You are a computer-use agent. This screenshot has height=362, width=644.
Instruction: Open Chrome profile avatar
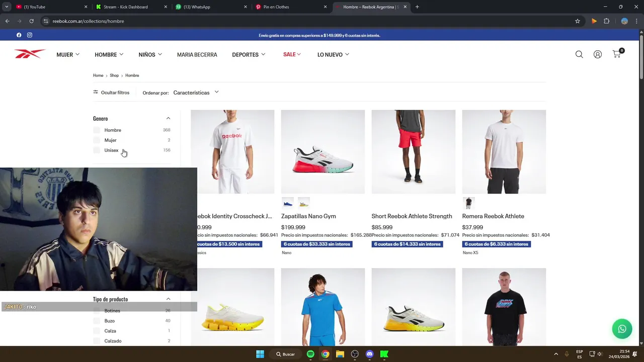pyautogui.click(x=624, y=21)
